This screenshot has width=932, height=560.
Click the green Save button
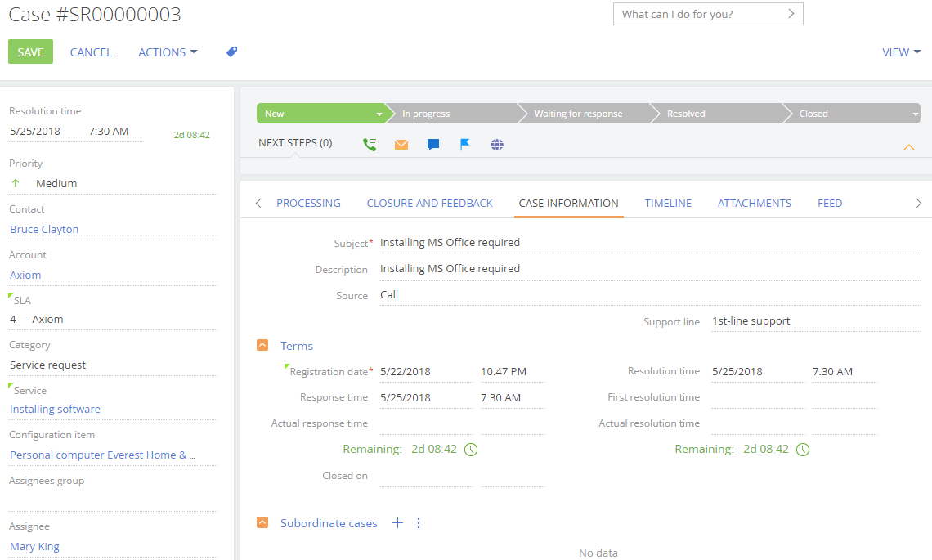pyautogui.click(x=30, y=52)
